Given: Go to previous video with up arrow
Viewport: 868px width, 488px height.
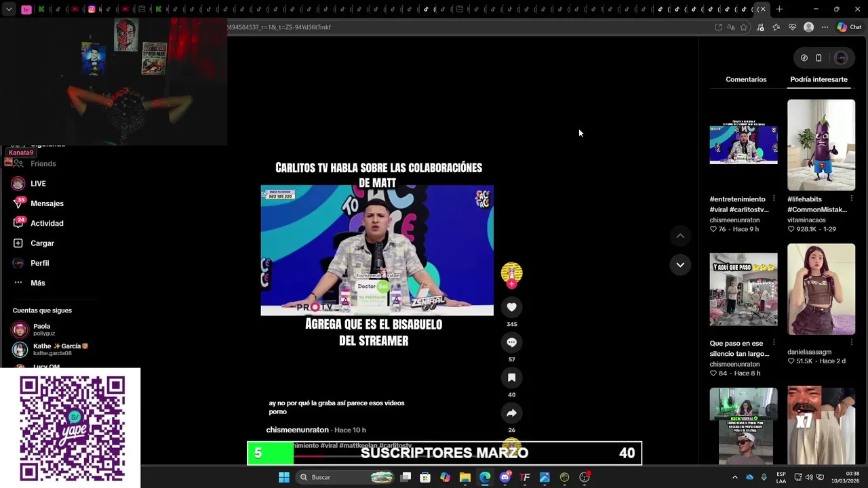Looking at the screenshot, I should tap(679, 236).
